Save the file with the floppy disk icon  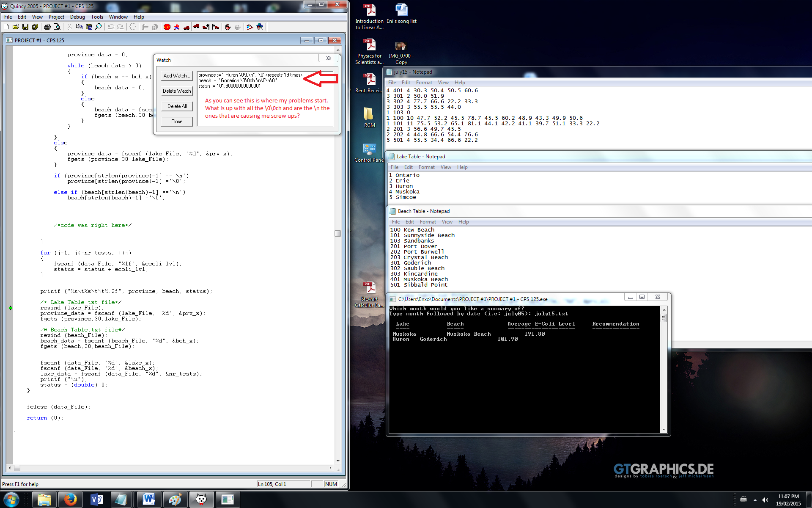(25, 27)
